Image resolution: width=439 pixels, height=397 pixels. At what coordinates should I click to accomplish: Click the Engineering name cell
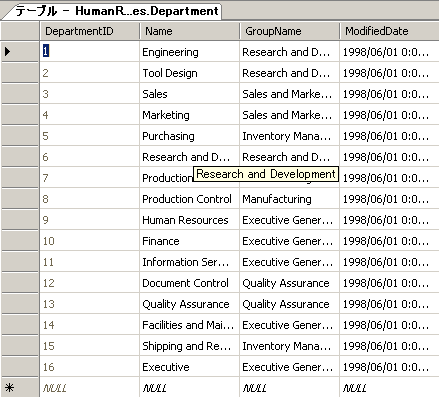click(x=189, y=52)
